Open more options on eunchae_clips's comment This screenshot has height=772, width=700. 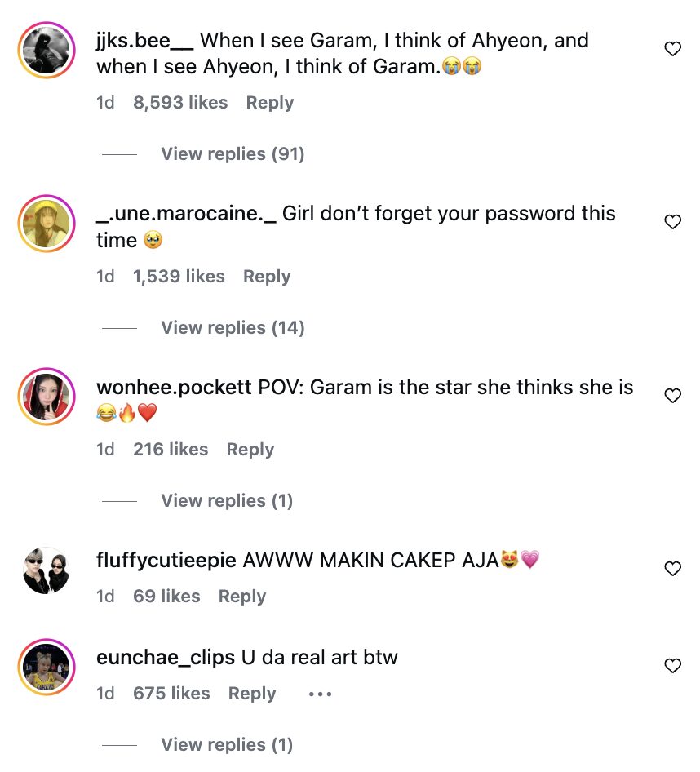[x=320, y=693]
